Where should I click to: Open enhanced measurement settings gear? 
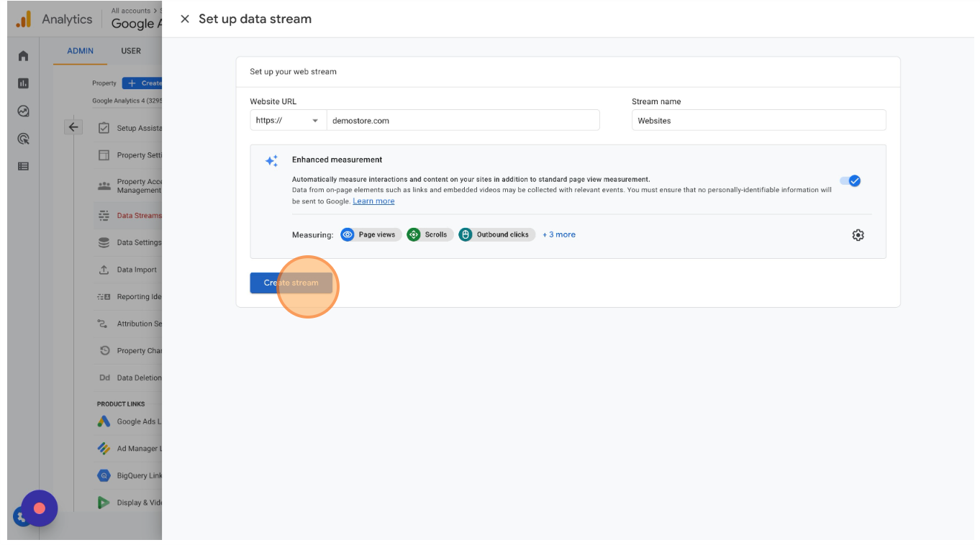[x=858, y=235]
